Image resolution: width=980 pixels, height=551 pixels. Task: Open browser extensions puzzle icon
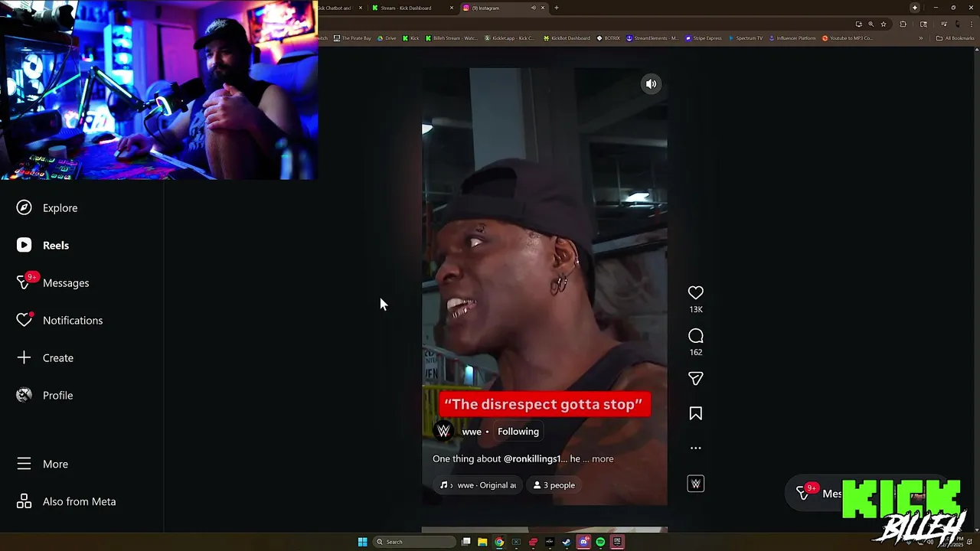click(x=903, y=24)
